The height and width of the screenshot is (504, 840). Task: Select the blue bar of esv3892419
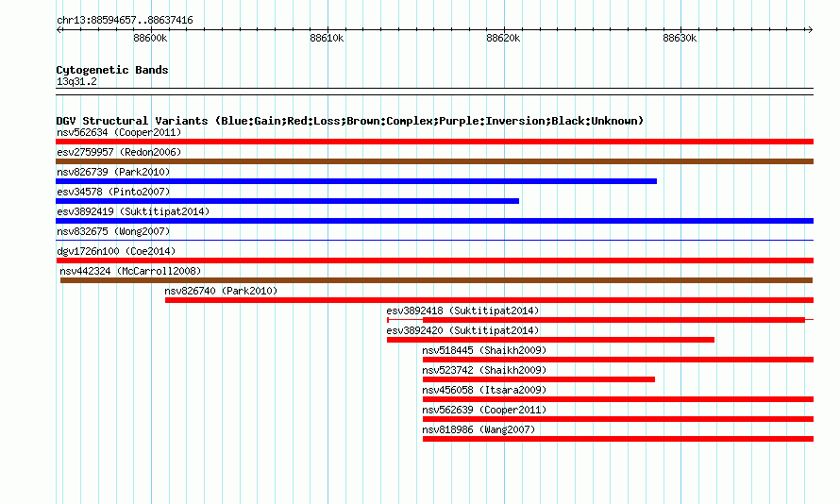tap(434, 221)
